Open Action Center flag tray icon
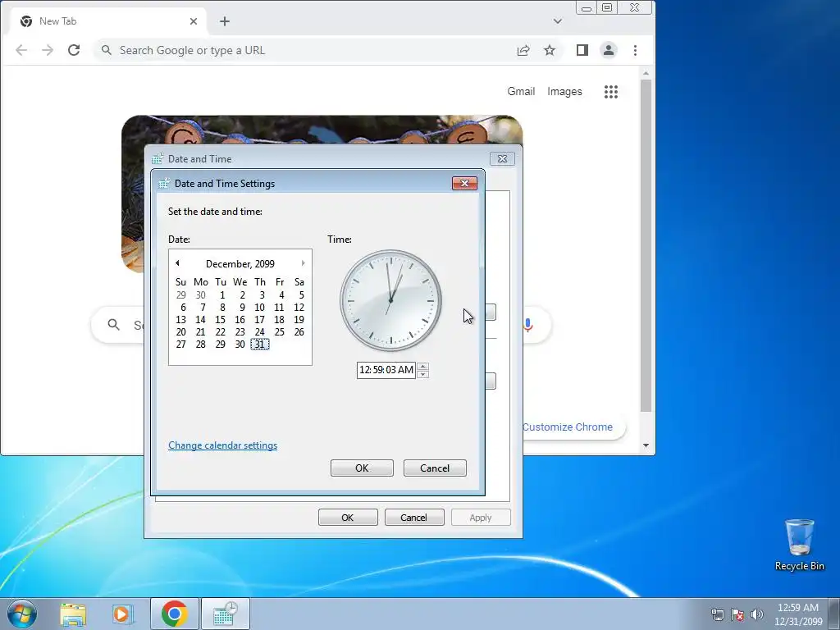 (737, 614)
